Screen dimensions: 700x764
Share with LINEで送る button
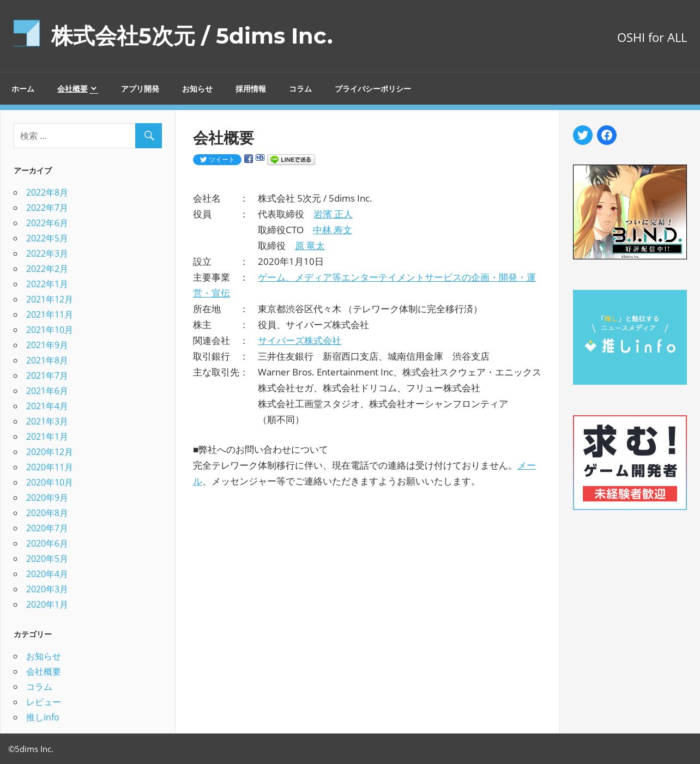coord(291,160)
